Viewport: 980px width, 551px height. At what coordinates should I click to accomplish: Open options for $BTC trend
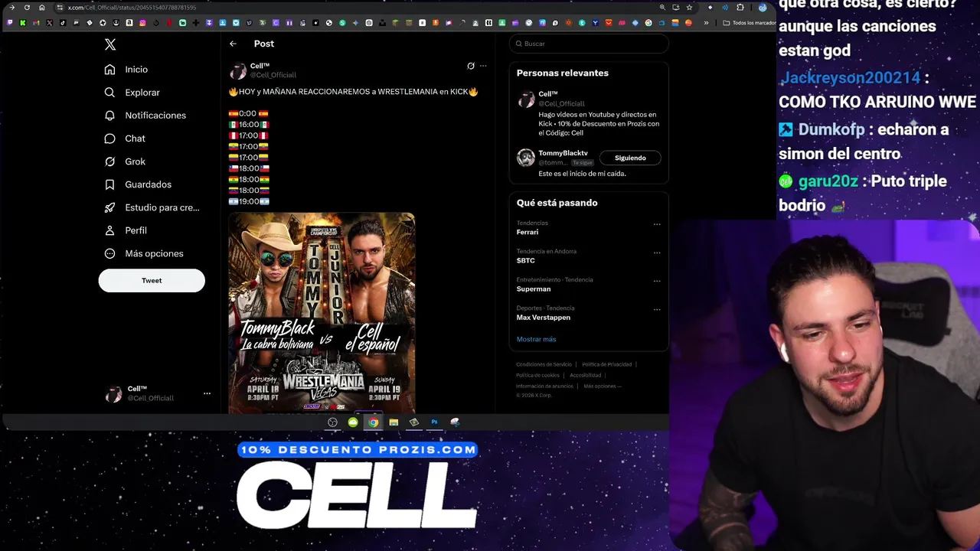point(657,253)
